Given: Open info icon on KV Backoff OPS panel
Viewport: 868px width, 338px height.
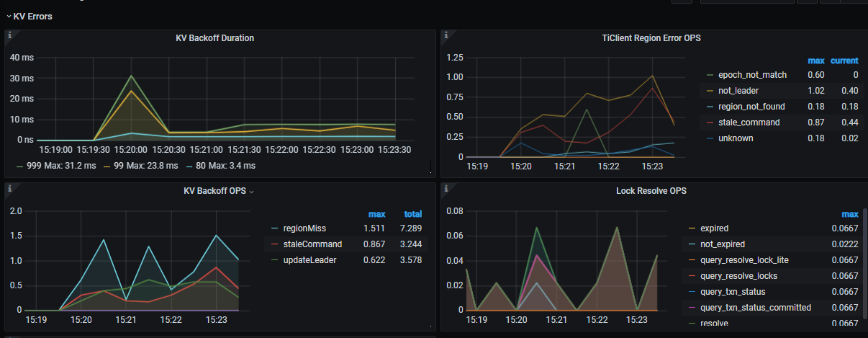Looking at the screenshot, I should pyautogui.click(x=9, y=188).
